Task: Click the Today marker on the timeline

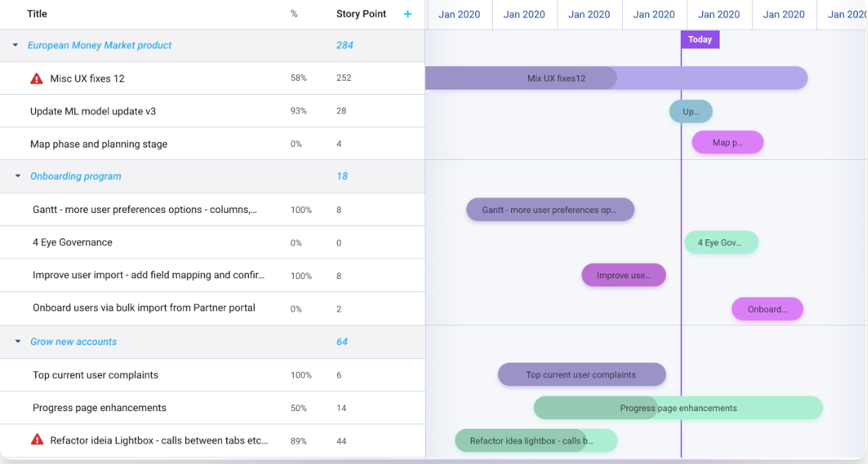Action: [700, 40]
